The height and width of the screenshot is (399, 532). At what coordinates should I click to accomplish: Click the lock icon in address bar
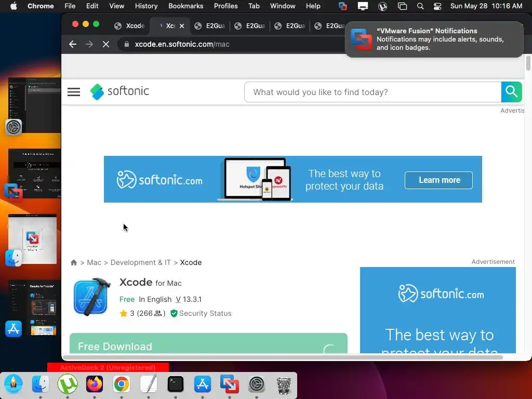click(127, 44)
